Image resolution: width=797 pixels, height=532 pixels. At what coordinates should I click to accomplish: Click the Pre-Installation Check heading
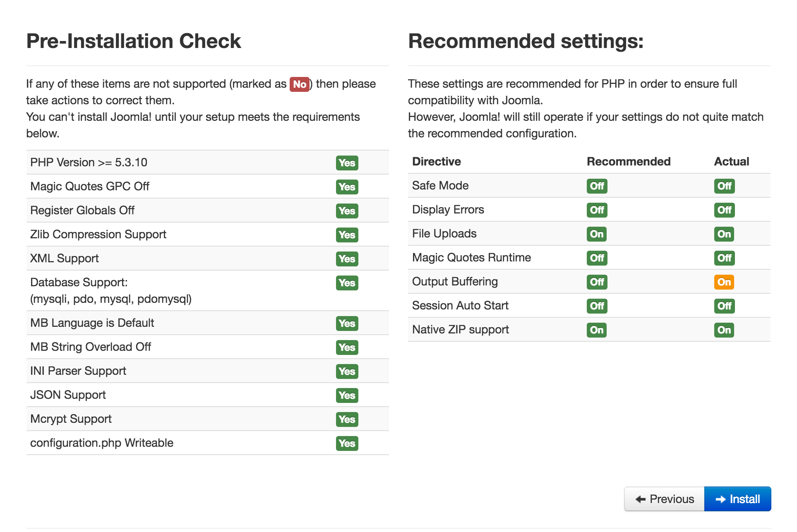(133, 41)
